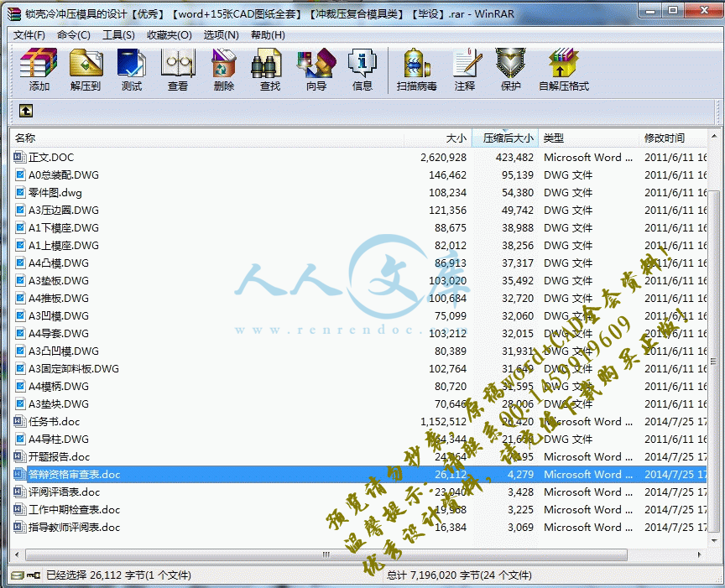Select file A4推板.DWG
725x588 pixels.
(x=59, y=298)
